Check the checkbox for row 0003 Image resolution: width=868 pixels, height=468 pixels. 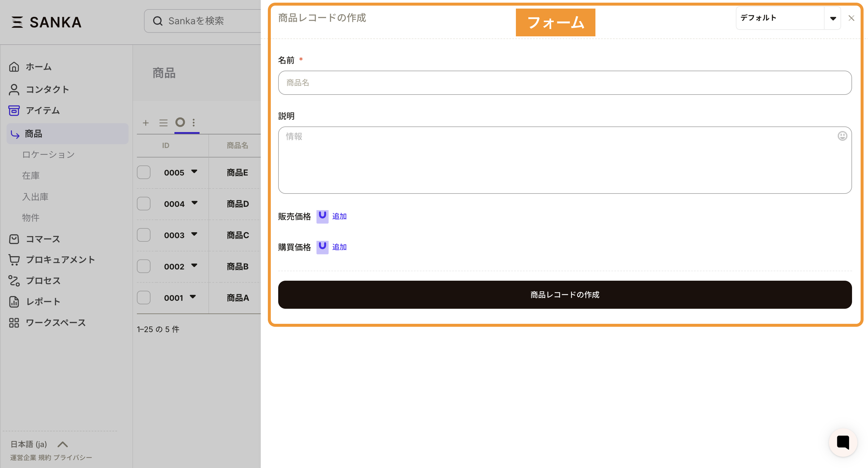pyautogui.click(x=144, y=235)
